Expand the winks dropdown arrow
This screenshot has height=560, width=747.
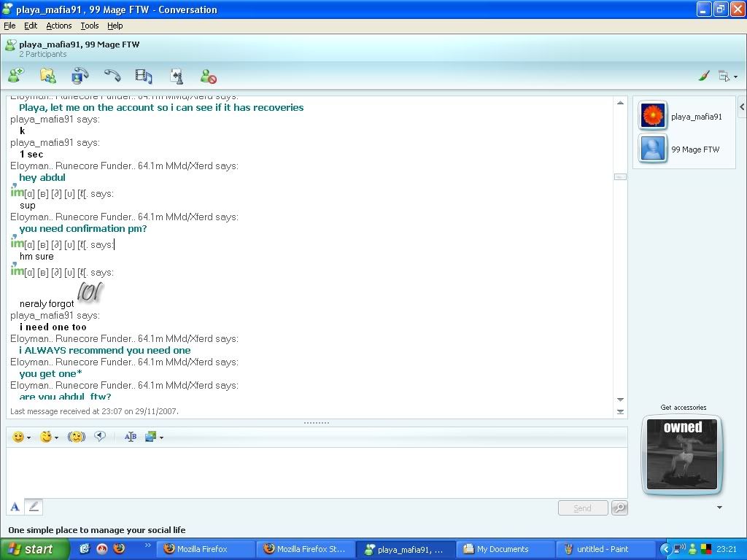click(x=56, y=437)
